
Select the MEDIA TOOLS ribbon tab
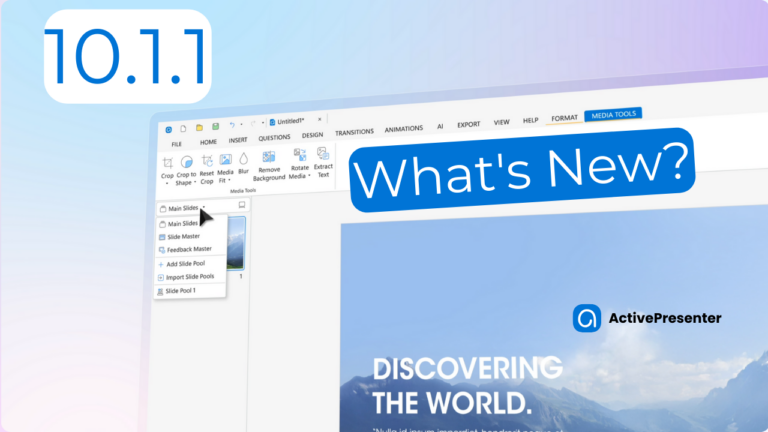613,115
